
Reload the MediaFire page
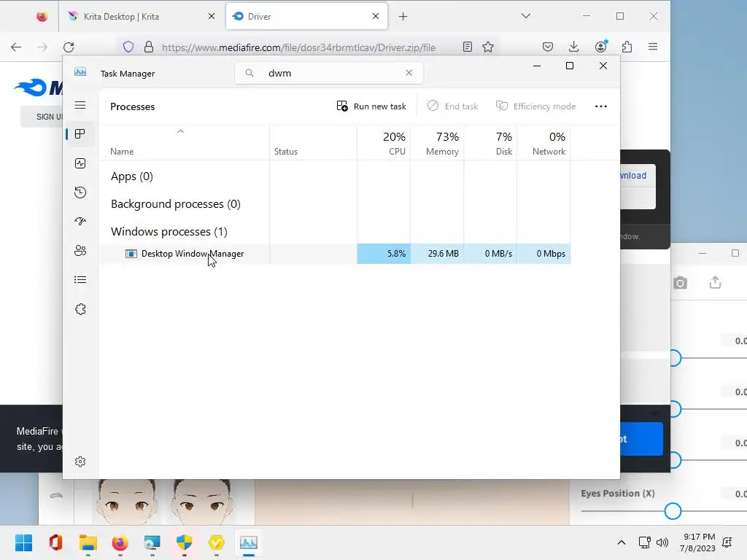coord(69,47)
